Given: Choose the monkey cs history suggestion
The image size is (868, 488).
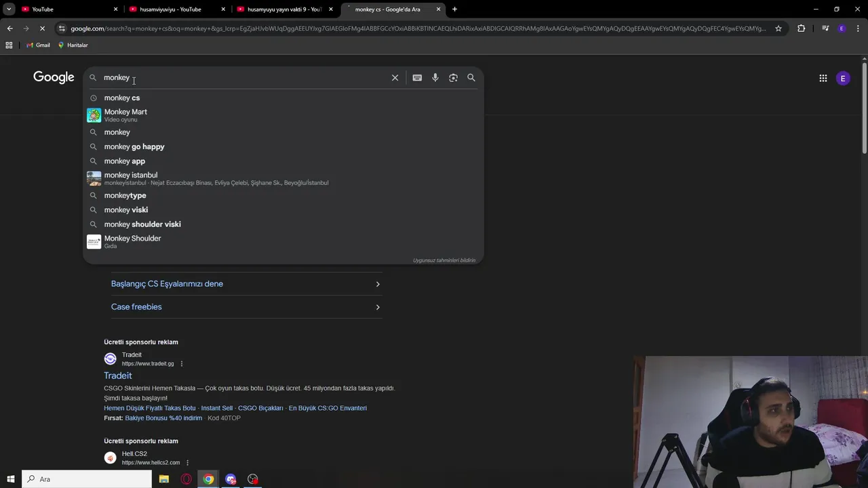Looking at the screenshot, I should tap(283, 98).
